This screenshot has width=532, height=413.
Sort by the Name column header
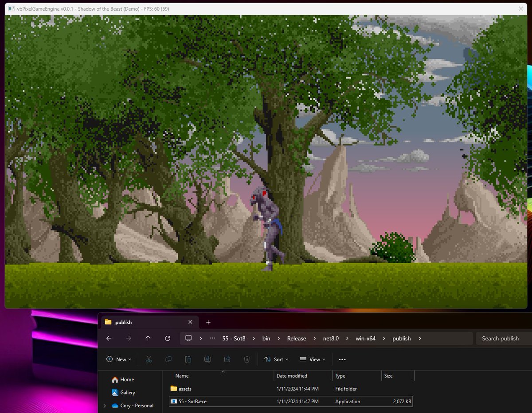pyautogui.click(x=182, y=376)
